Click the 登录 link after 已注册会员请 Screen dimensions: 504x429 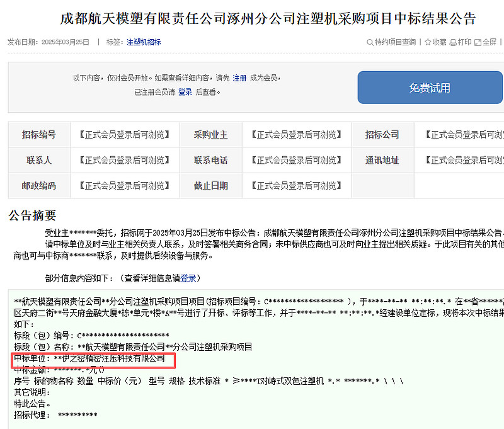point(185,92)
